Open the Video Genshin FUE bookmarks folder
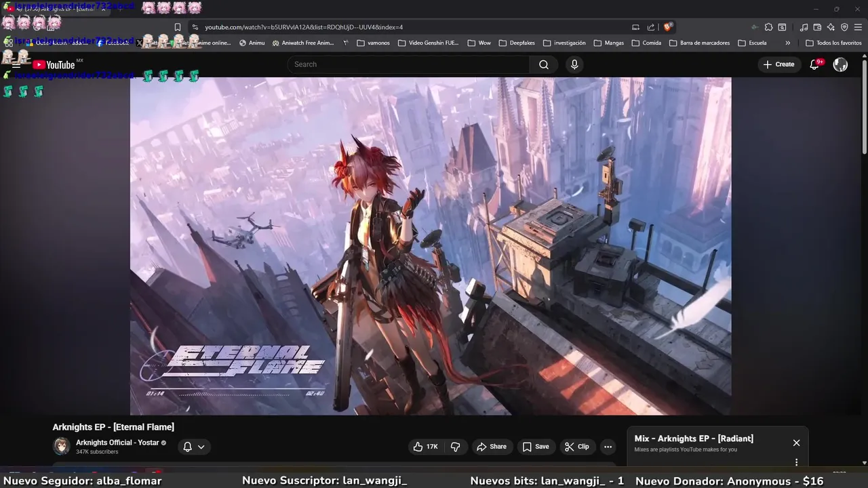The width and height of the screenshot is (868, 488). (x=429, y=43)
